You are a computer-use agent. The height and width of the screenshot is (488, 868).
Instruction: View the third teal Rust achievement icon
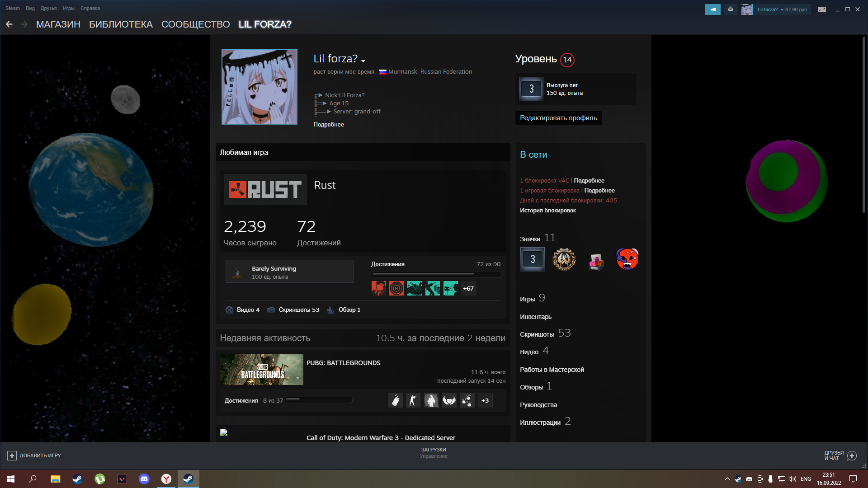coord(451,288)
